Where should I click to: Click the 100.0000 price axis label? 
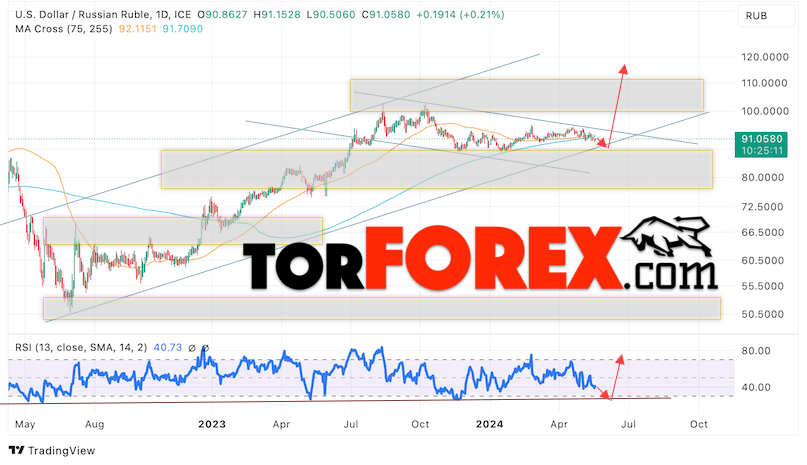[x=765, y=111]
